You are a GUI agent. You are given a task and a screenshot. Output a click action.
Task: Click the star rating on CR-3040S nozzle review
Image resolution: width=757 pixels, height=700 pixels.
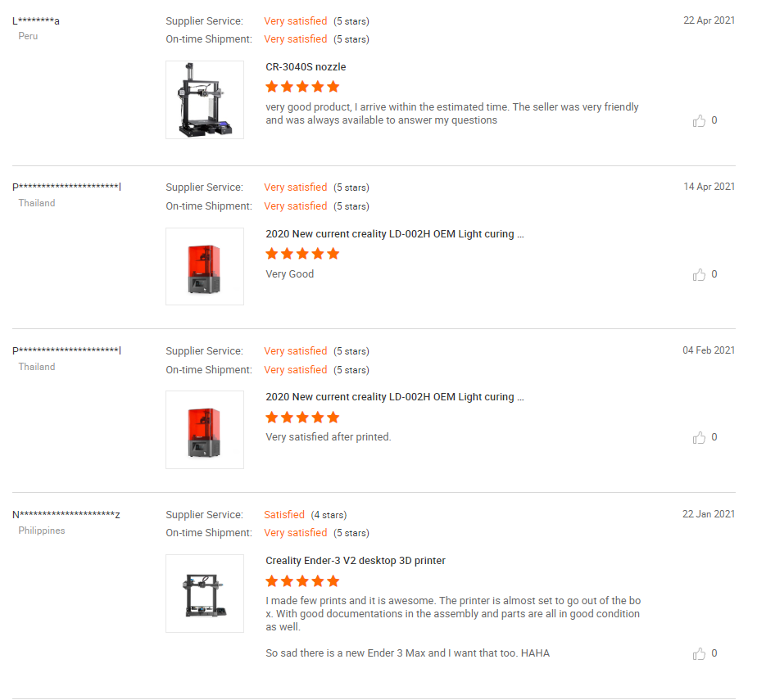[x=302, y=87]
